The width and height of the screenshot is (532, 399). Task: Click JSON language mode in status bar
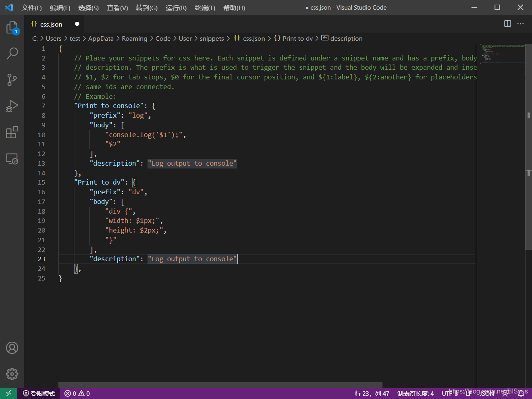point(487,393)
